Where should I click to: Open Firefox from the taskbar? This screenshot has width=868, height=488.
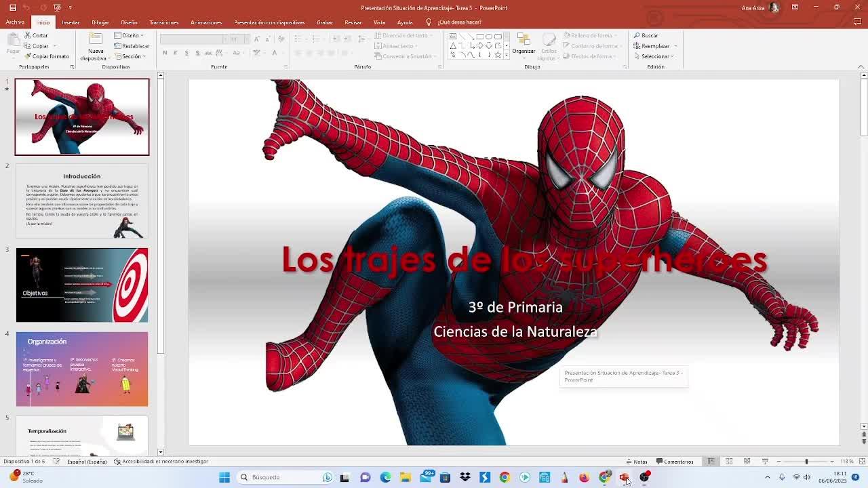(584, 477)
